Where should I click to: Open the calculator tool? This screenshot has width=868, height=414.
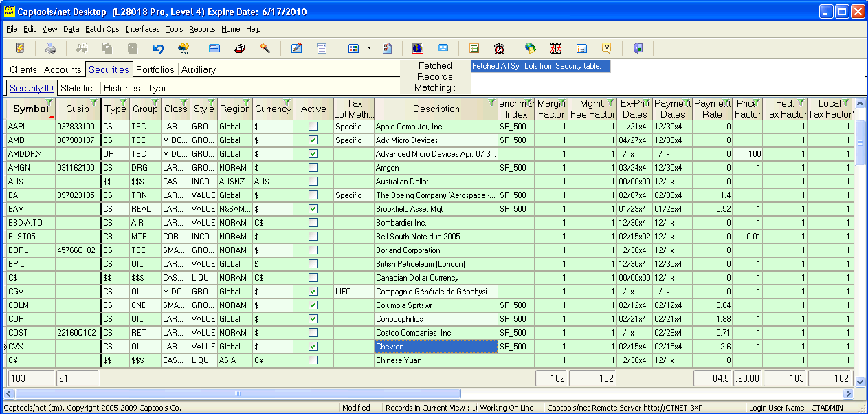pos(474,48)
